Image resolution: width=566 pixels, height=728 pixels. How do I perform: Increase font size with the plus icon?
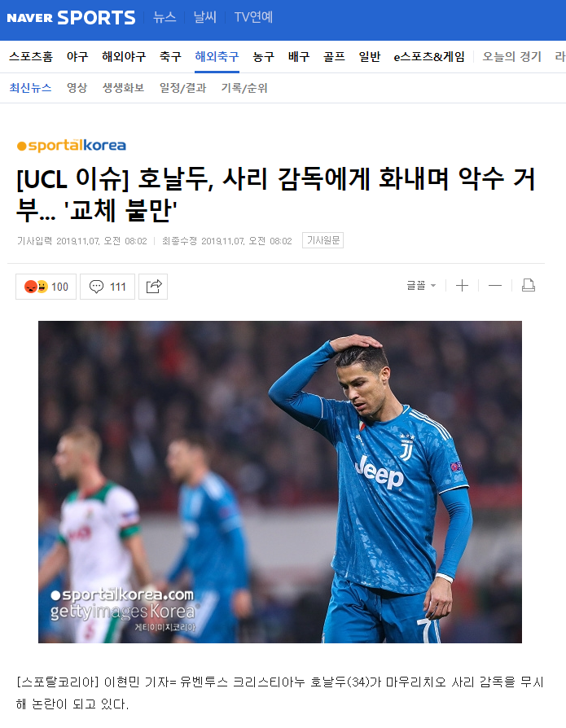pyautogui.click(x=462, y=286)
